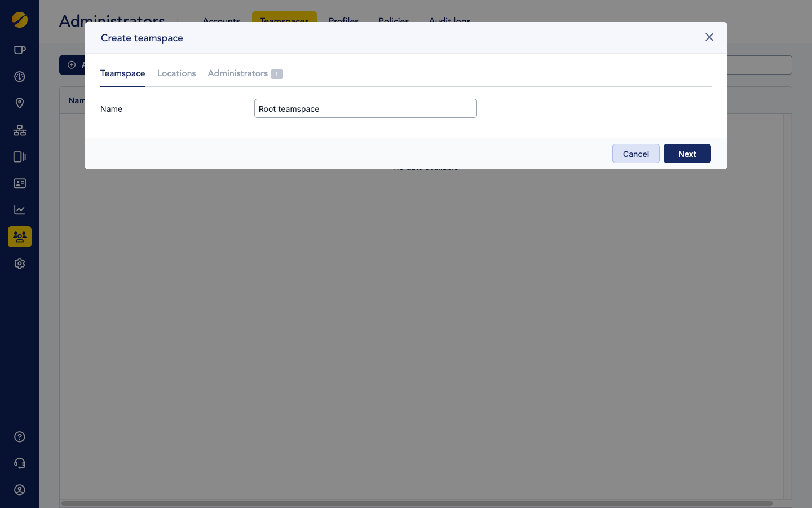Cancel the Create teamspace dialog

[x=636, y=154]
